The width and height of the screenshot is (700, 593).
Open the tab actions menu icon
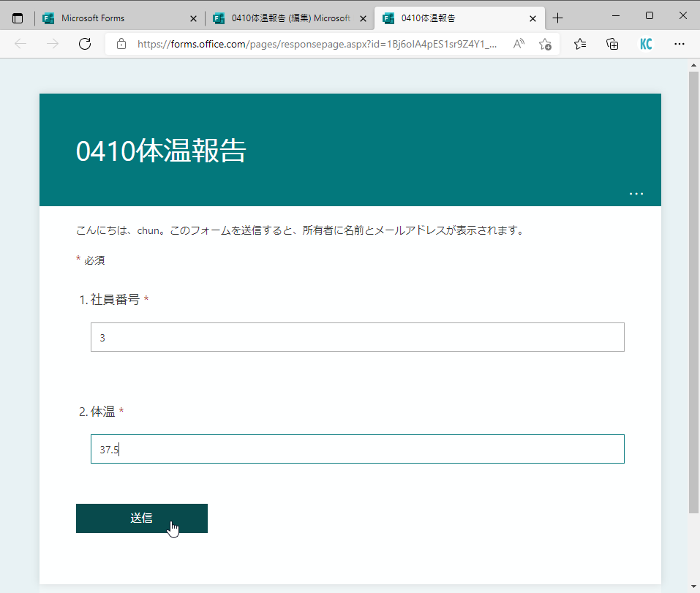click(x=18, y=18)
